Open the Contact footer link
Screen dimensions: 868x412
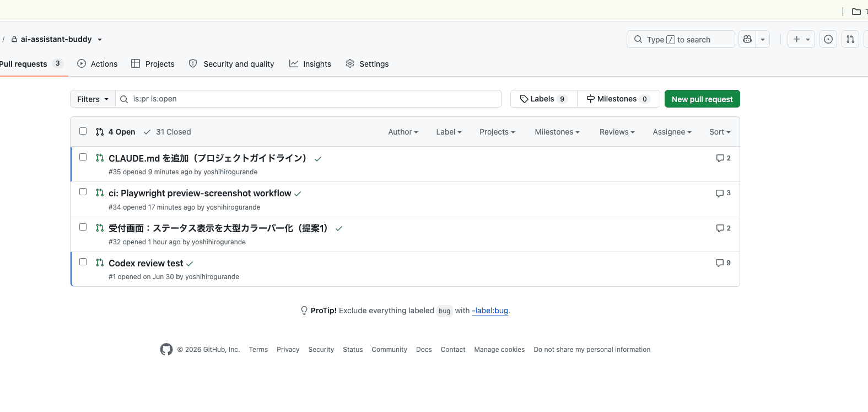(453, 350)
